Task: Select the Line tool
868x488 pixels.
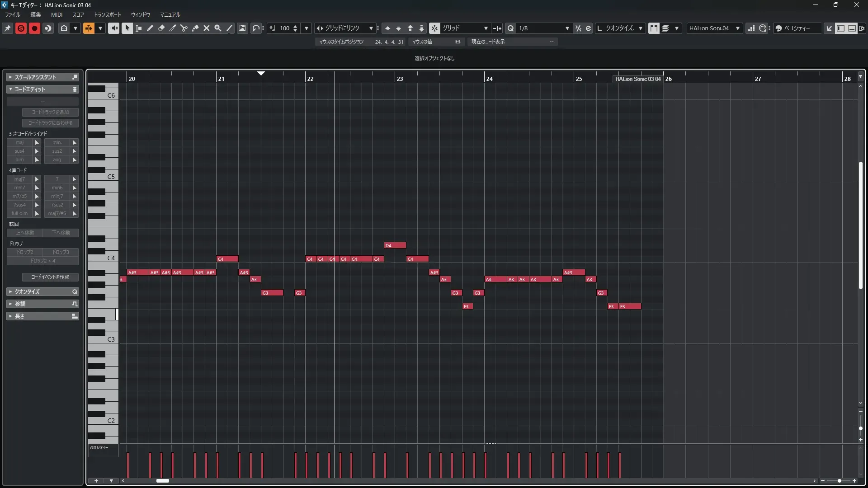Action: tap(230, 28)
